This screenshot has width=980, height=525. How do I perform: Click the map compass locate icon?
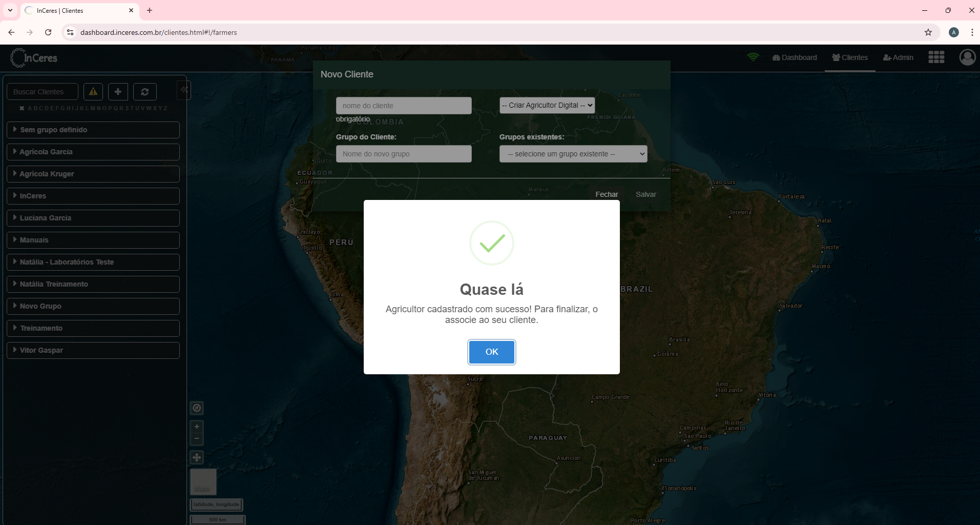point(197,408)
